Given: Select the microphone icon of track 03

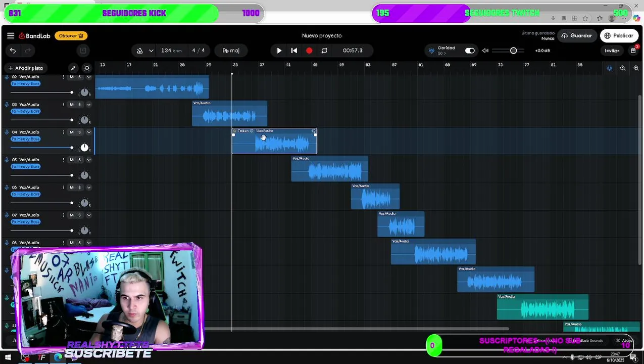Looking at the screenshot, I should tap(7, 105).
